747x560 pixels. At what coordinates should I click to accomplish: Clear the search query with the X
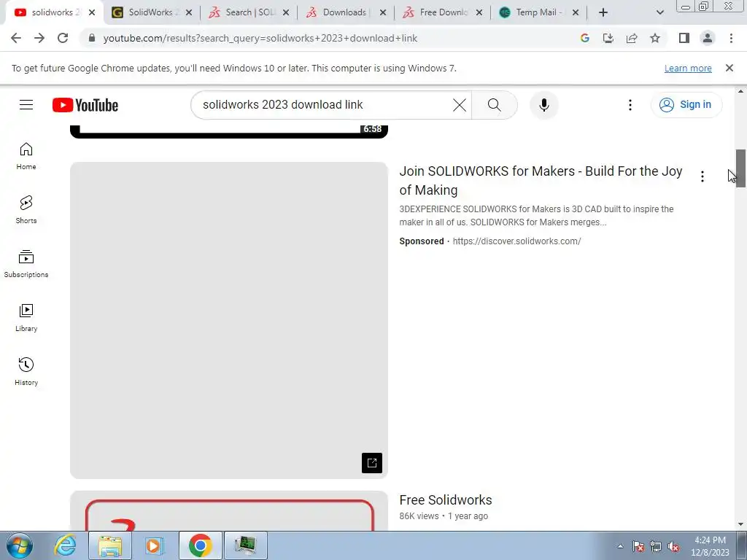pyautogui.click(x=460, y=105)
